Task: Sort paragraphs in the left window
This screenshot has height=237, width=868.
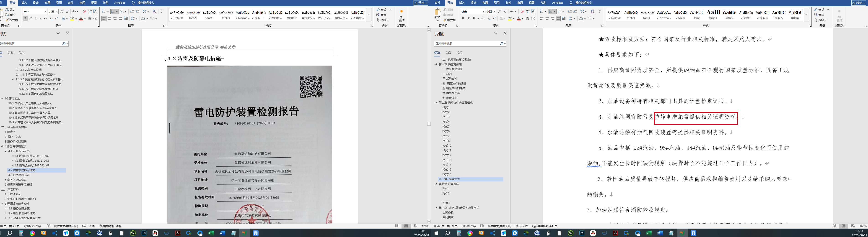Action: [155, 11]
